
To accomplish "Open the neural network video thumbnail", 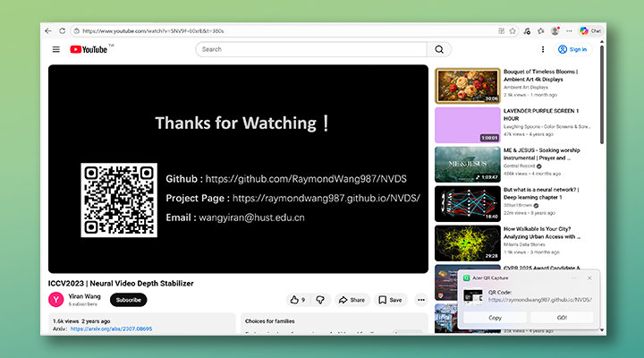I will pyautogui.click(x=468, y=204).
